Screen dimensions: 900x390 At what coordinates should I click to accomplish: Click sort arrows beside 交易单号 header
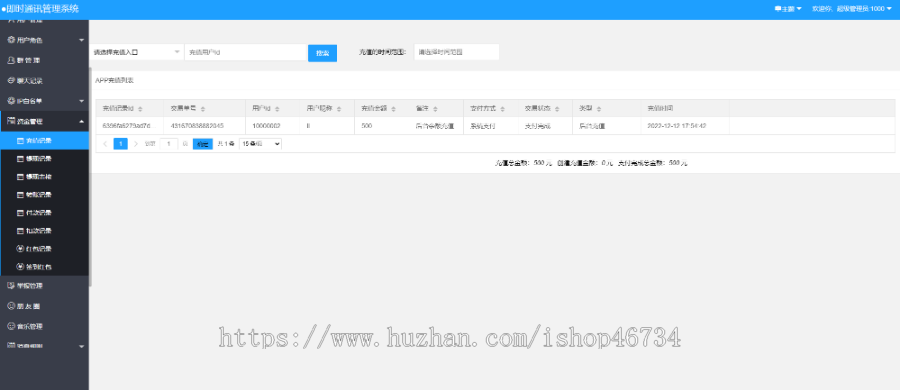[x=203, y=109]
